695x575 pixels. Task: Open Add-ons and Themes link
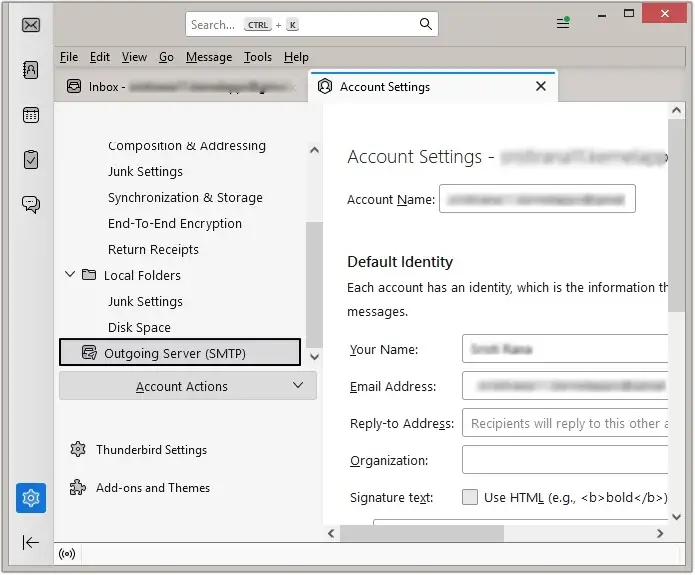pyautogui.click(x=153, y=488)
